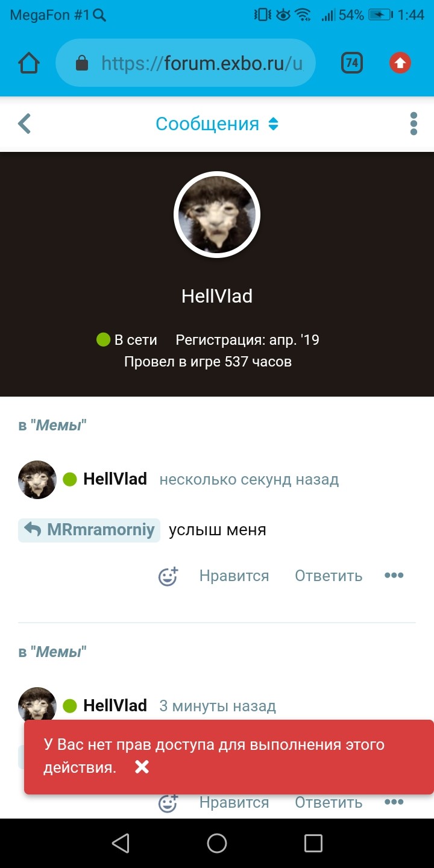434x868 pixels.
Task: Open more options on the first post
Action: [x=394, y=576]
